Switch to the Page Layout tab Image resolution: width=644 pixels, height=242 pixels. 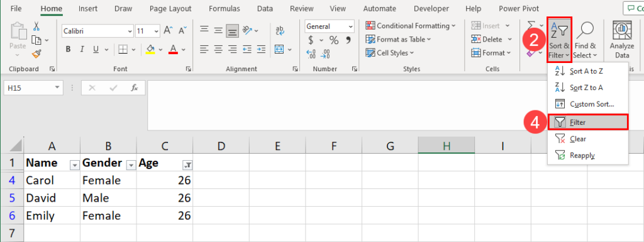pos(170,8)
